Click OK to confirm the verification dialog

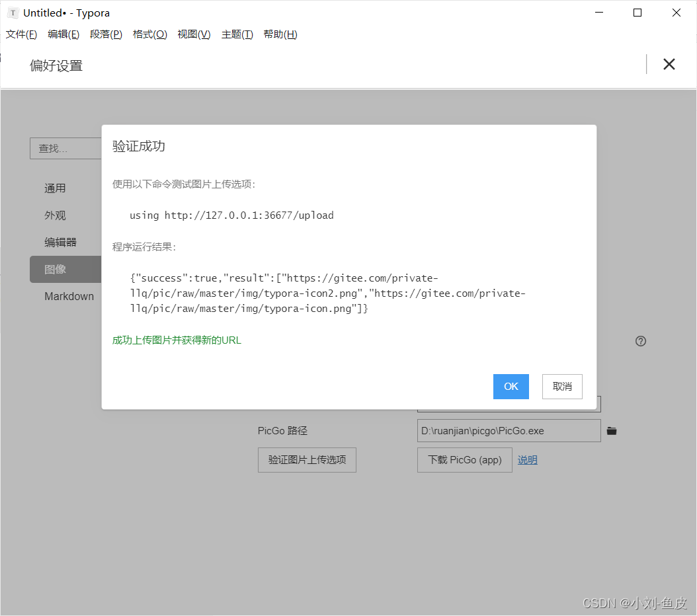coord(511,387)
